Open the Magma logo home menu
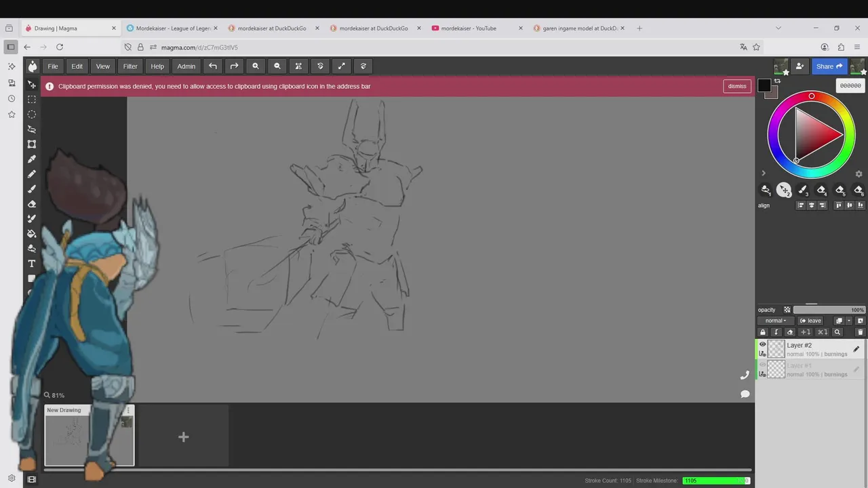 click(x=32, y=66)
